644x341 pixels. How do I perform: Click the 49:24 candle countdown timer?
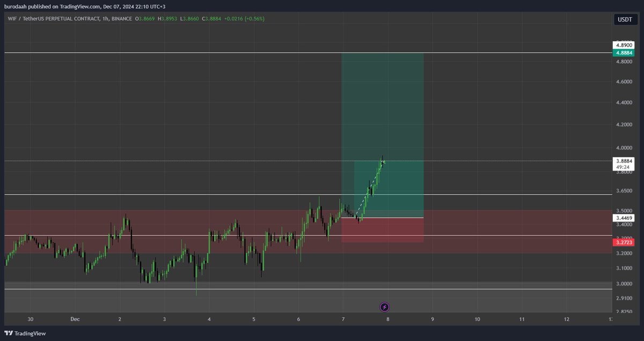[x=623, y=167]
